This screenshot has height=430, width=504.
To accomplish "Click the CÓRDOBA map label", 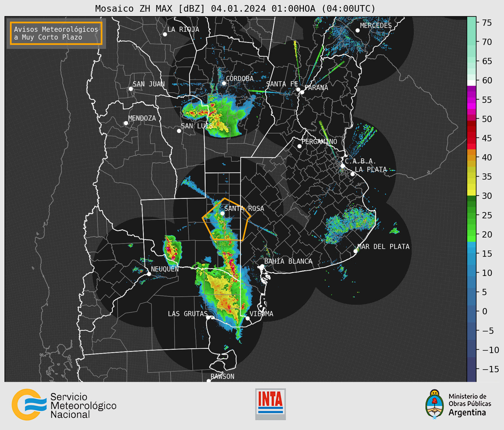I will [240, 79].
